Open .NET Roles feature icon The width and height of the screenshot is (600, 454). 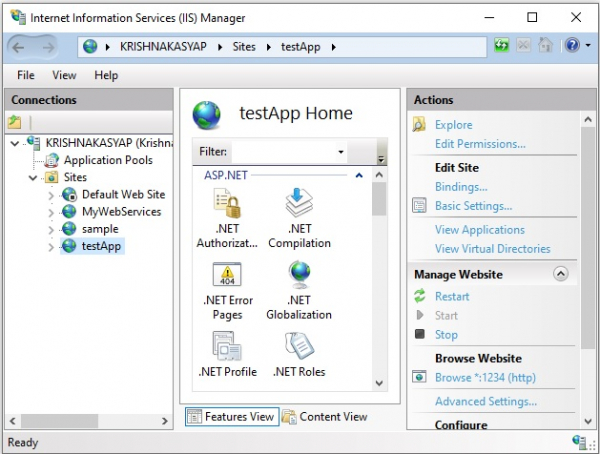pos(299,346)
